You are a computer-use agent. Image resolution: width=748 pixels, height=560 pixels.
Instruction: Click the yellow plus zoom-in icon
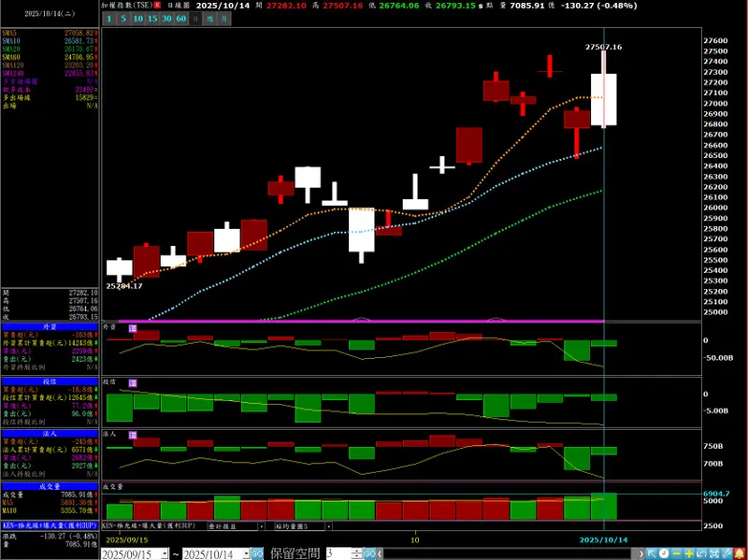[689, 553]
